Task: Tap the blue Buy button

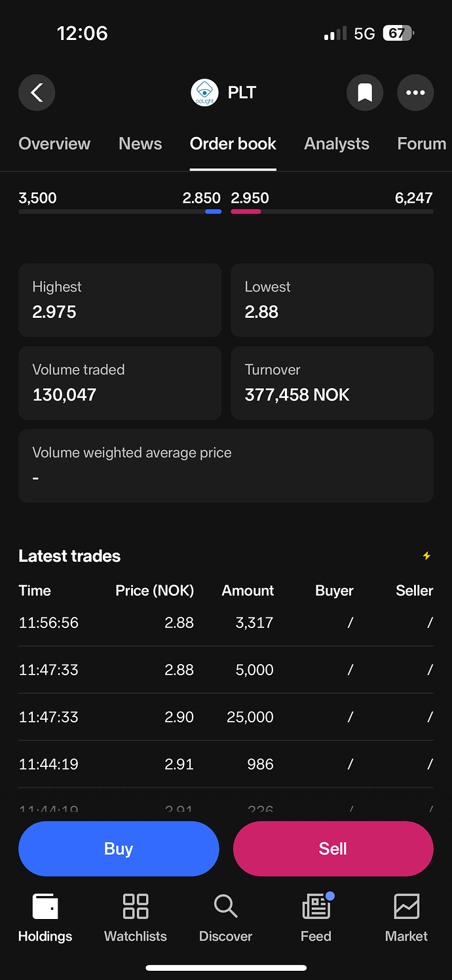Action: [119, 849]
